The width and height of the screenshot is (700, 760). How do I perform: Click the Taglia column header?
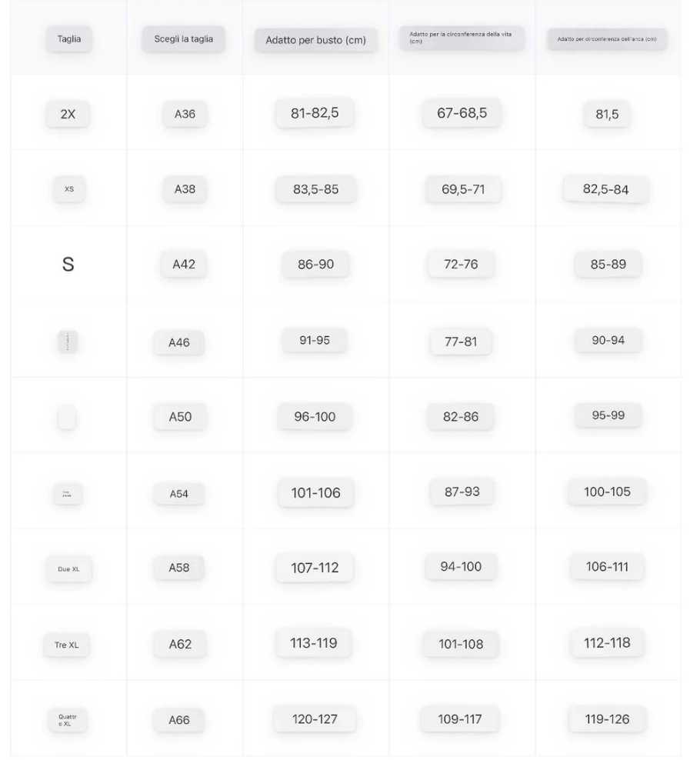[x=69, y=39]
